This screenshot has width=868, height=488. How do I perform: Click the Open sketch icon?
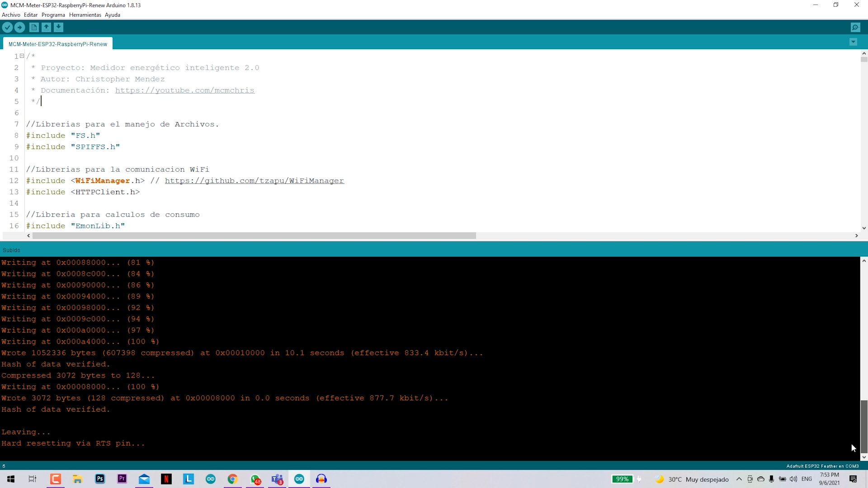(x=46, y=28)
